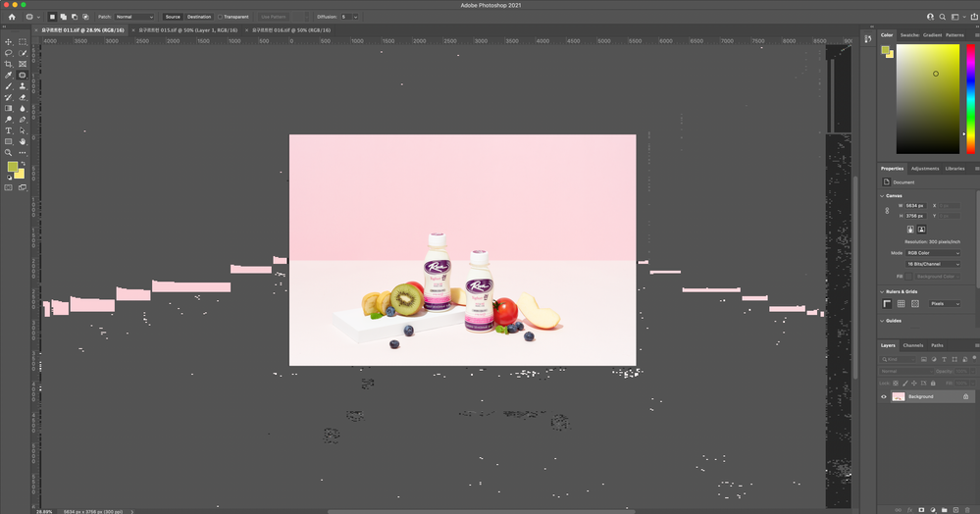Select the Zoom tool

(x=8, y=153)
